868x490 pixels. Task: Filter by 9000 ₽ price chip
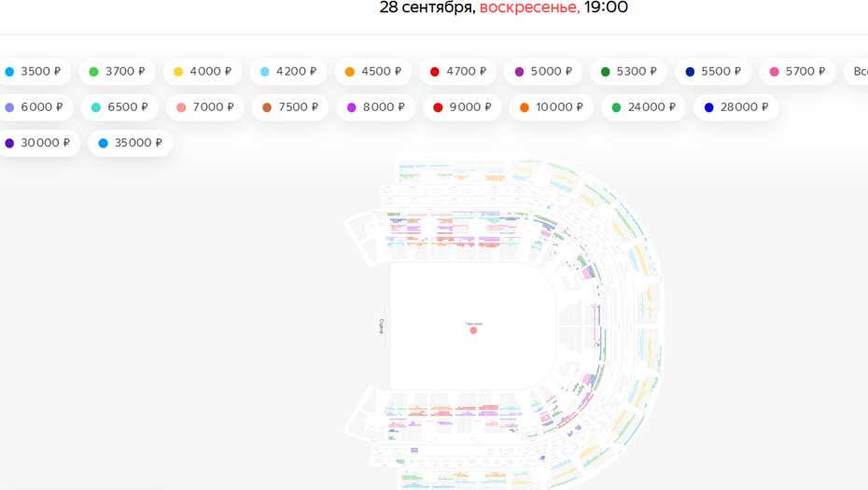point(462,107)
